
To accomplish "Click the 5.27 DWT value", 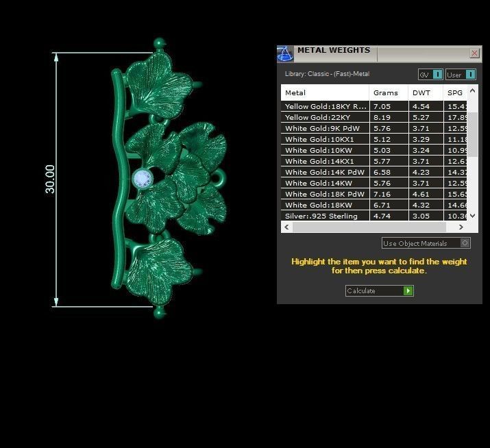I will pos(421,117).
